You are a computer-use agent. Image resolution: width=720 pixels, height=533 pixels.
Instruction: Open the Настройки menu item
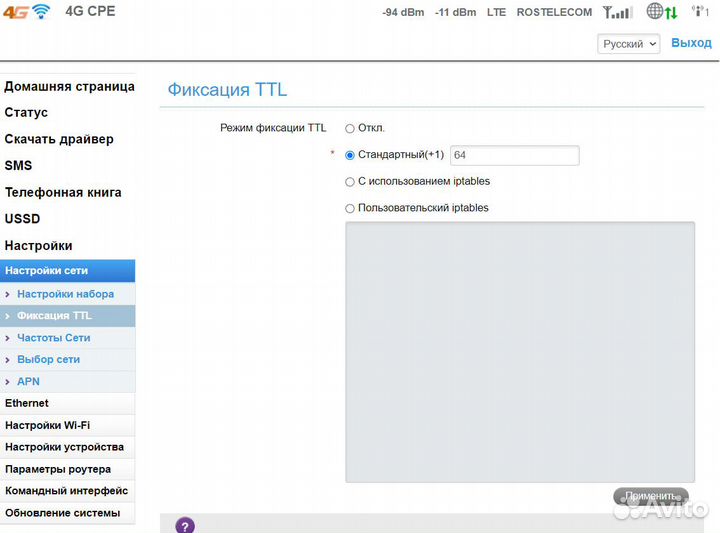point(39,246)
